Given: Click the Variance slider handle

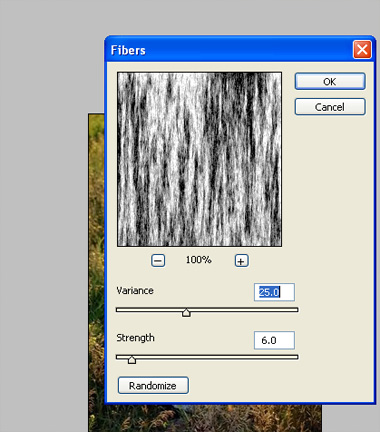Looking at the screenshot, I should (x=186, y=312).
